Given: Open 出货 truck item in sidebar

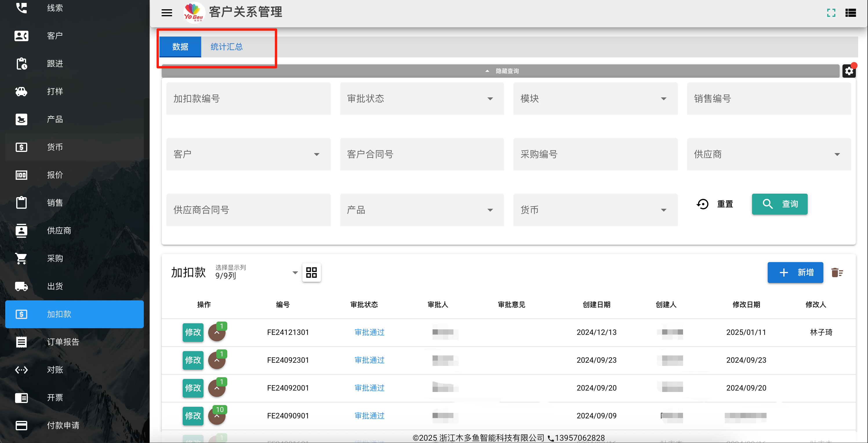Looking at the screenshot, I should coord(75,286).
